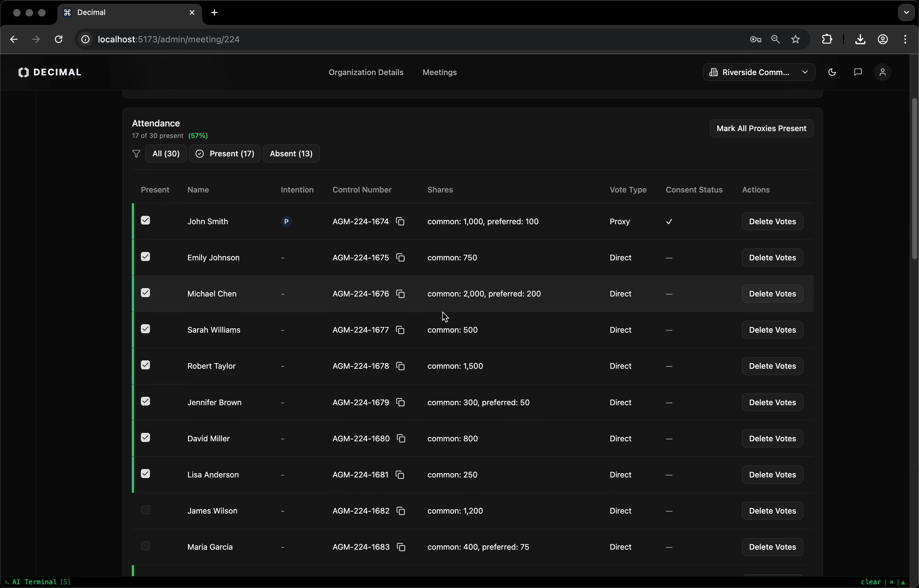Viewport: 919px width, 588px height.
Task: Click the page vertical scrollbar
Action: pyautogui.click(x=914, y=179)
